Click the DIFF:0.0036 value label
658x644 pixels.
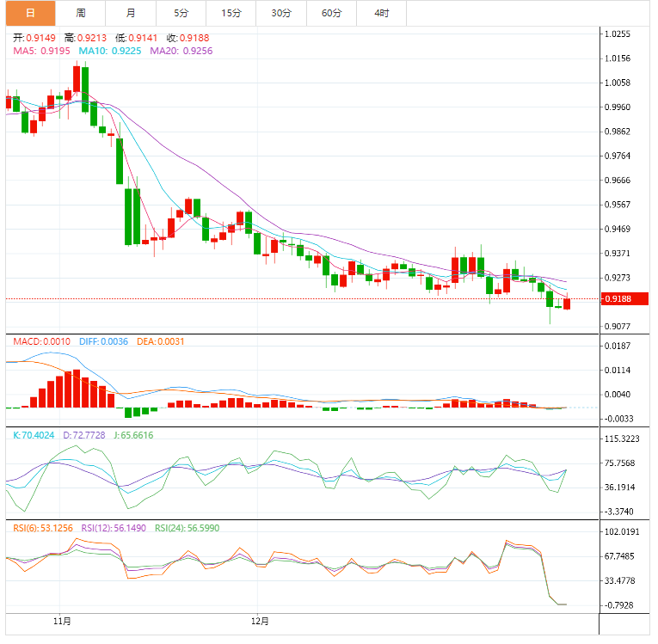point(104,341)
